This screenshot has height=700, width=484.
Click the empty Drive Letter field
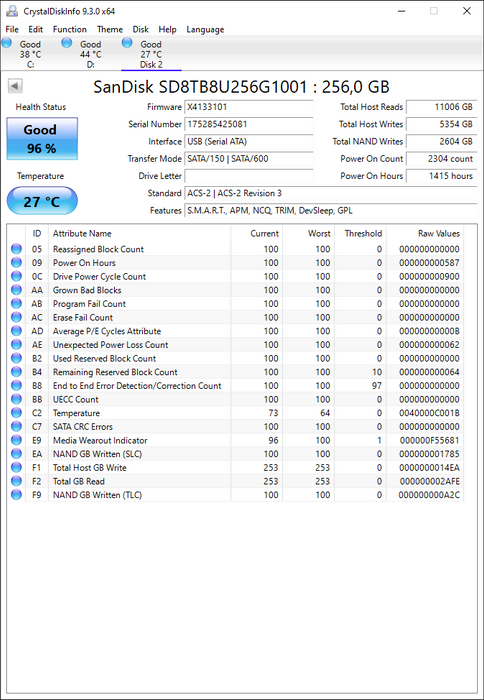tap(249, 176)
